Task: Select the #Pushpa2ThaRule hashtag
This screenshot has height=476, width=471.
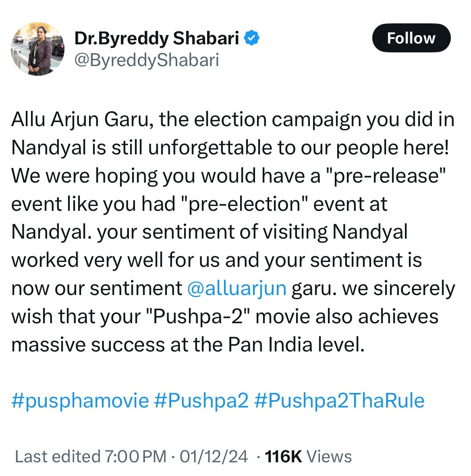Action: (339, 401)
